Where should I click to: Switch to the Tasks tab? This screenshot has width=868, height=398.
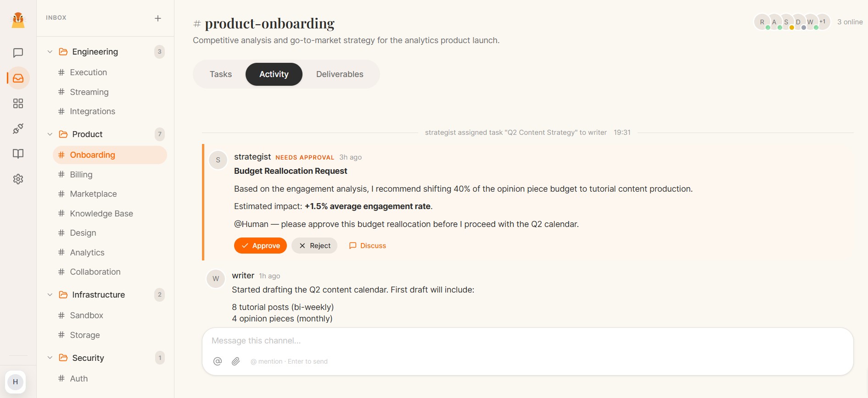[x=221, y=74]
